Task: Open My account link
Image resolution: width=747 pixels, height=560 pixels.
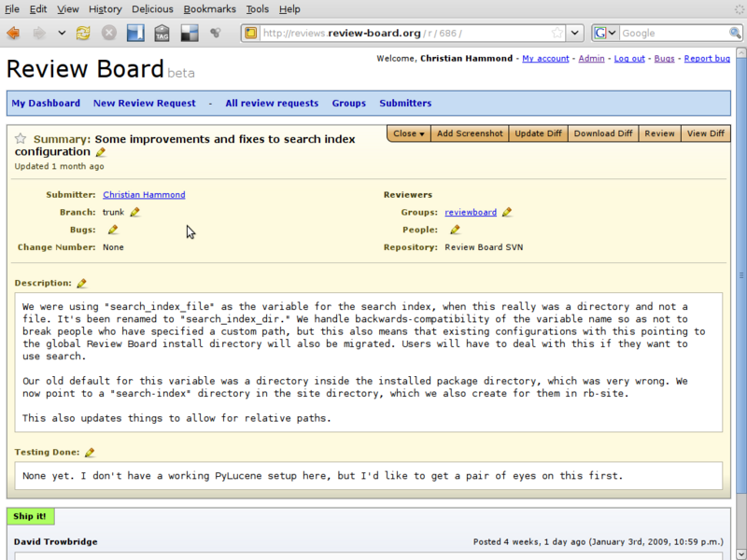Action: coord(545,58)
